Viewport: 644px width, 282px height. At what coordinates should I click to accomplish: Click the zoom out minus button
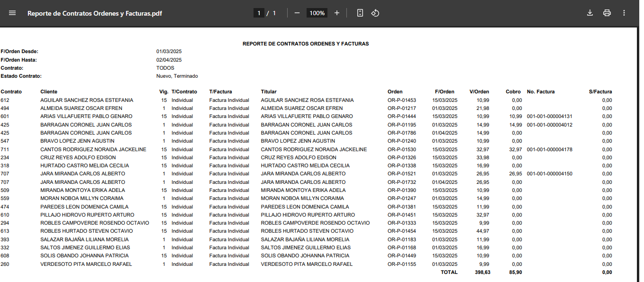click(297, 13)
